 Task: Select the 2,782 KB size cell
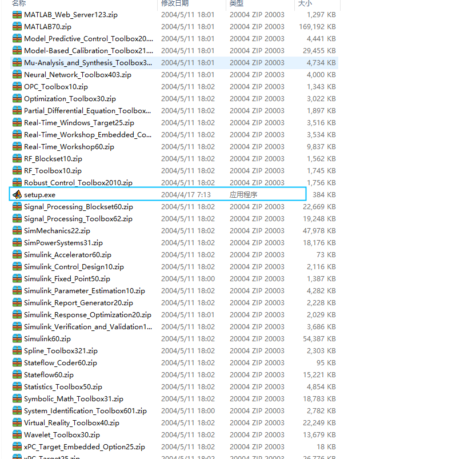pos(321,411)
